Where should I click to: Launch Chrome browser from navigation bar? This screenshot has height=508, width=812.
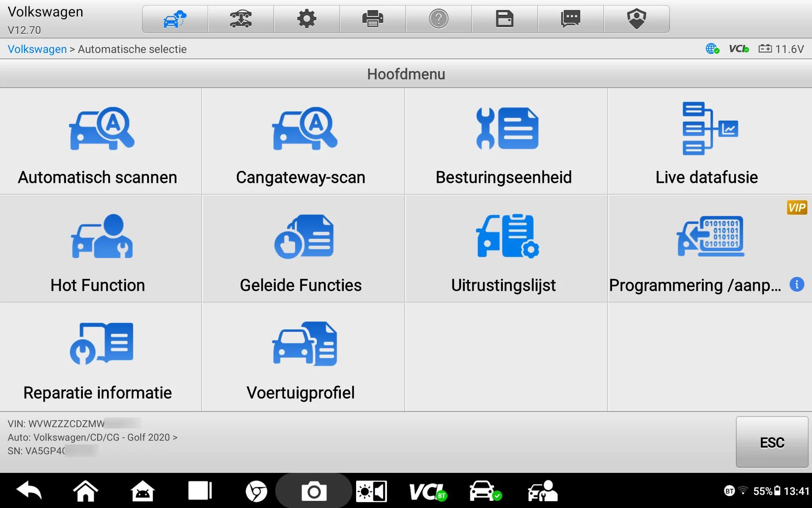256,491
